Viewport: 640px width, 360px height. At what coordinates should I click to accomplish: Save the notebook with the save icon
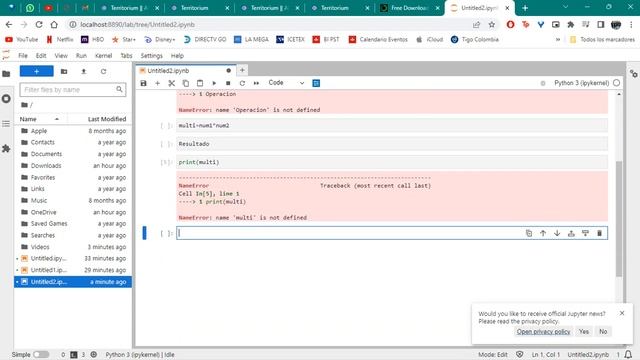click(143, 83)
